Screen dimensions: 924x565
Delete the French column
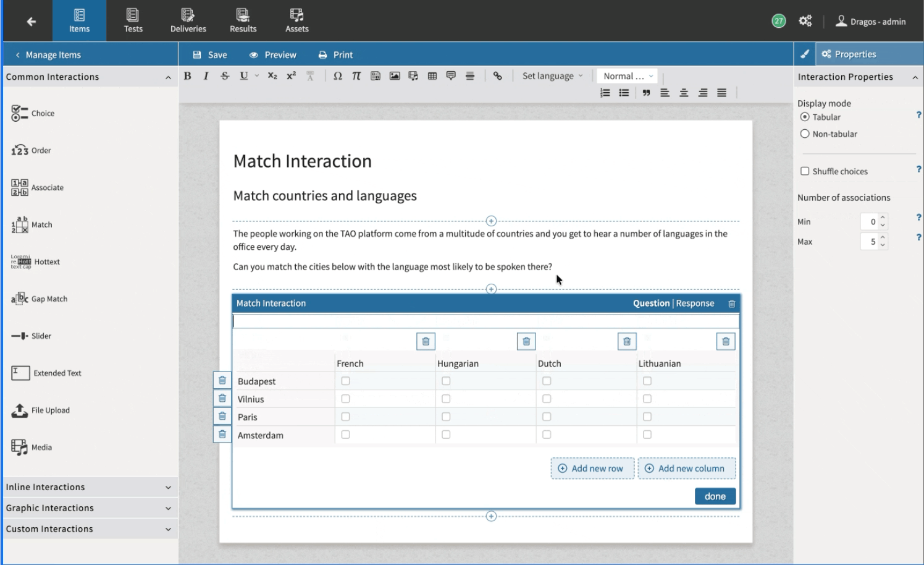coord(426,341)
